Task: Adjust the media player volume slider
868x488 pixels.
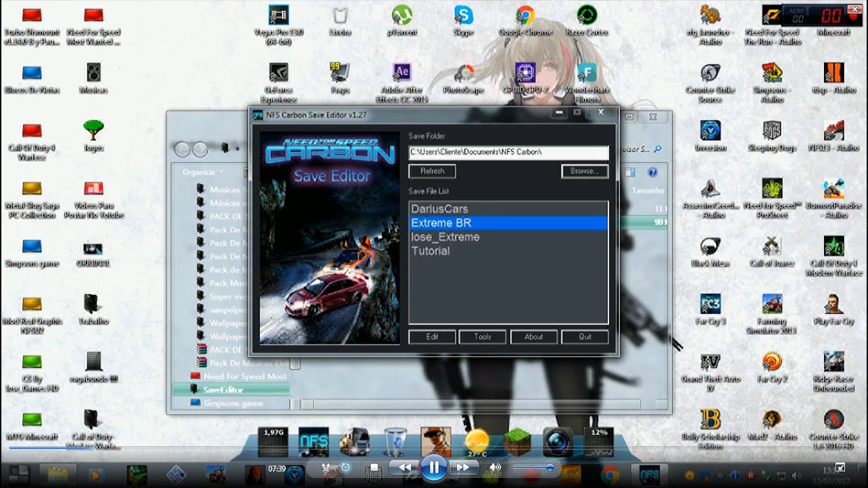Action: [x=549, y=468]
